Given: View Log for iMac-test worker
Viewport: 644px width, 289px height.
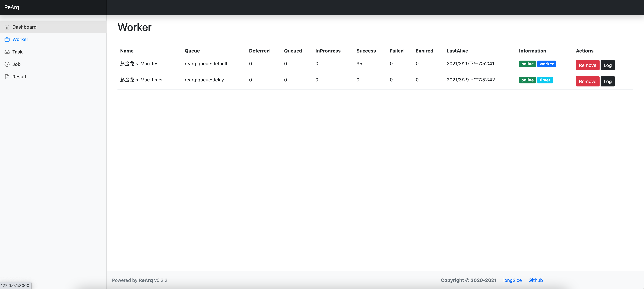Looking at the screenshot, I should click(607, 65).
